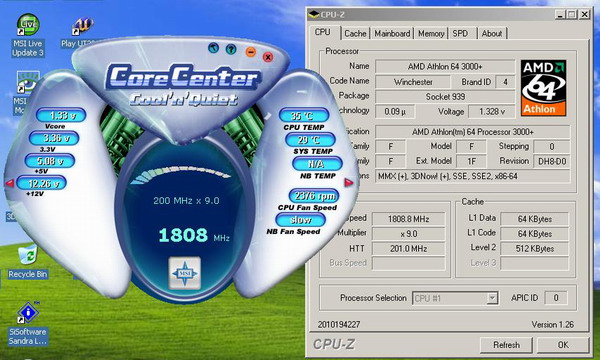Click the MSI logo button in CoreCenter
Screen dimensions: 600x360
(x=184, y=273)
